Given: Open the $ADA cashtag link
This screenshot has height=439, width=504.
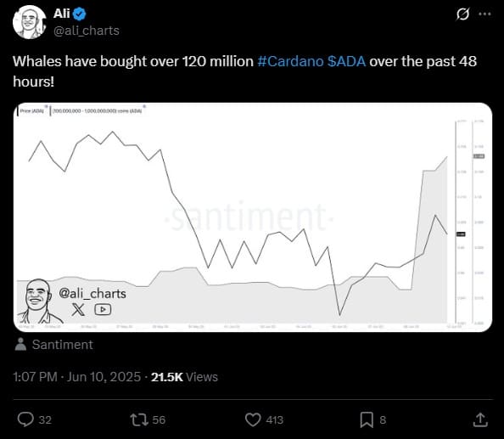Looking at the screenshot, I should click(346, 61).
